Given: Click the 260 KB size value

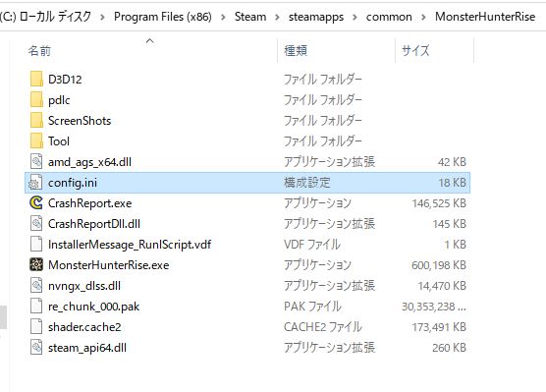Looking at the screenshot, I should (449, 348).
